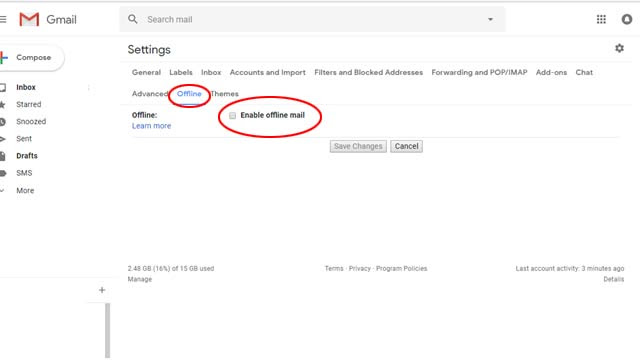640x360 pixels.
Task: Open the Chat settings tab
Action: [584, 72]
